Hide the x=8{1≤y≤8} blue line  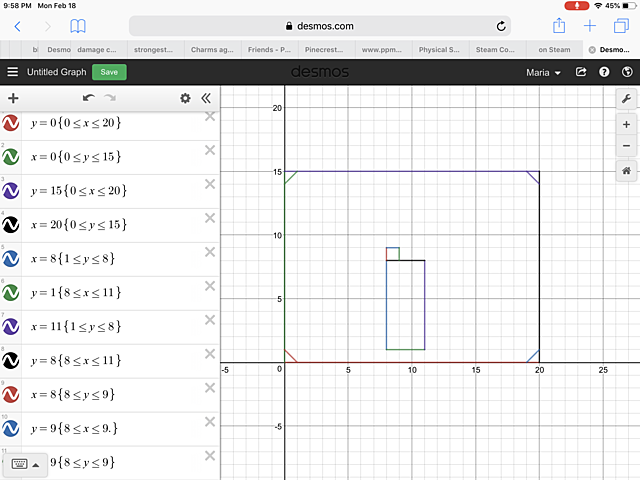(x=11, y=258)
